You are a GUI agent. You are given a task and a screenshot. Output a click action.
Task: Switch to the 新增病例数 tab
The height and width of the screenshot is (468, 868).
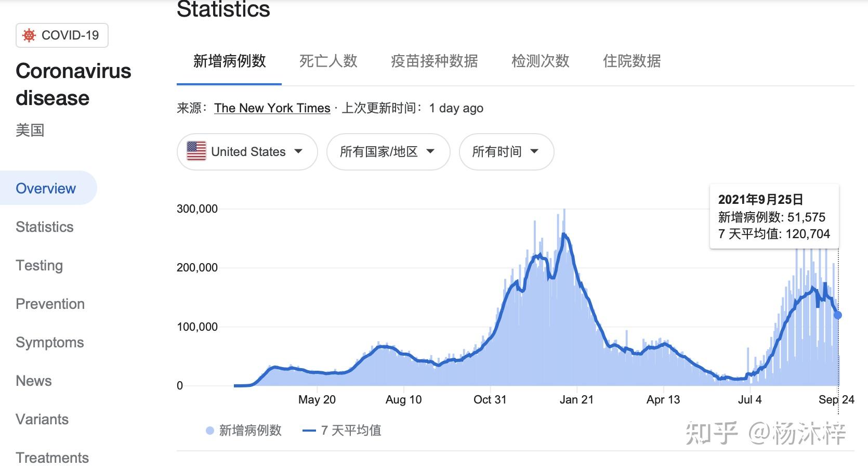[x=229, y=61]
